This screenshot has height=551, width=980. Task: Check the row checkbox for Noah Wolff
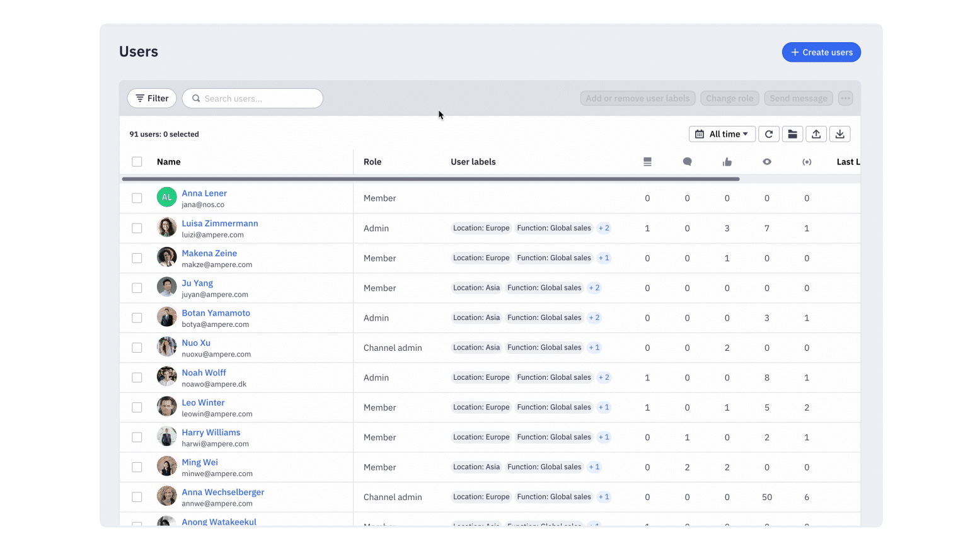pos(137,377)
